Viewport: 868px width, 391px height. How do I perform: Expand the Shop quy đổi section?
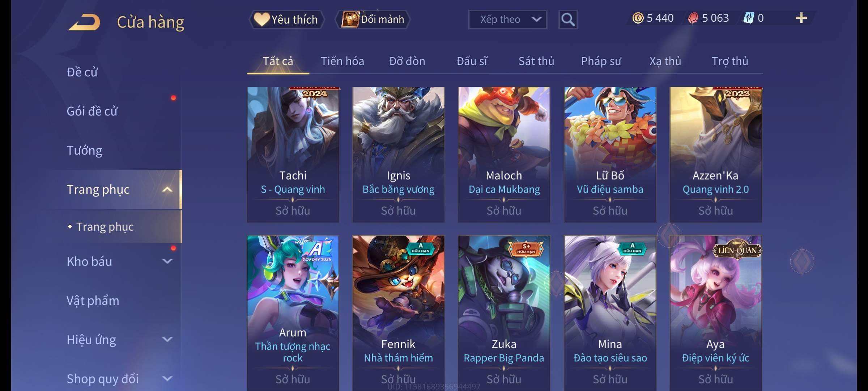tap(167, 379)
